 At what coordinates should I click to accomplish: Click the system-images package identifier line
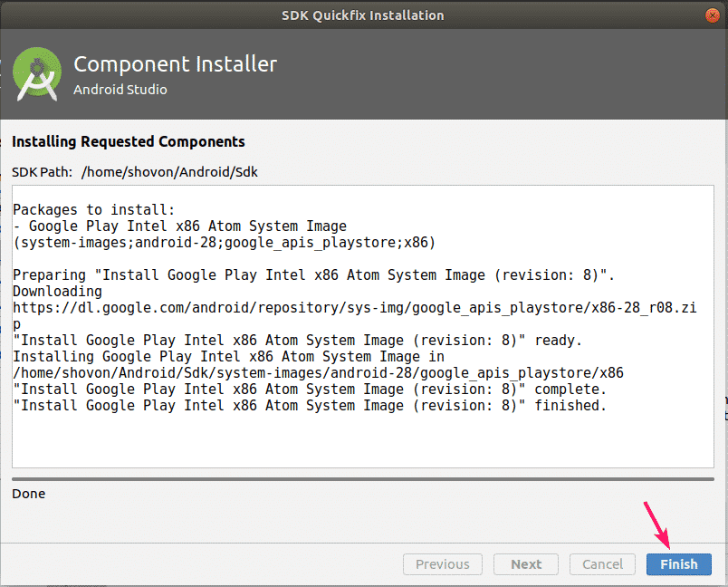pyautogui.click(x=225, y=243)
